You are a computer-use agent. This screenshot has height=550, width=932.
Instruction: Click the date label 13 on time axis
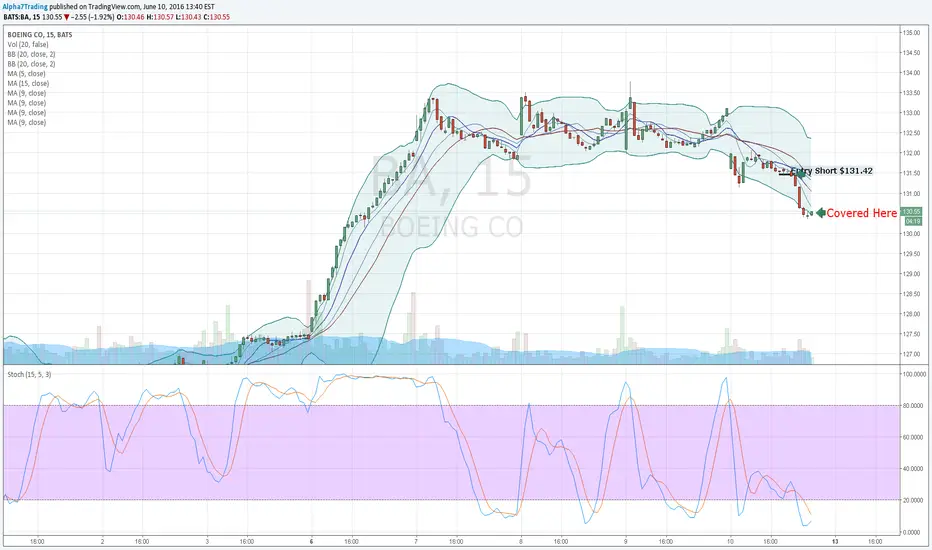point(835,542)
